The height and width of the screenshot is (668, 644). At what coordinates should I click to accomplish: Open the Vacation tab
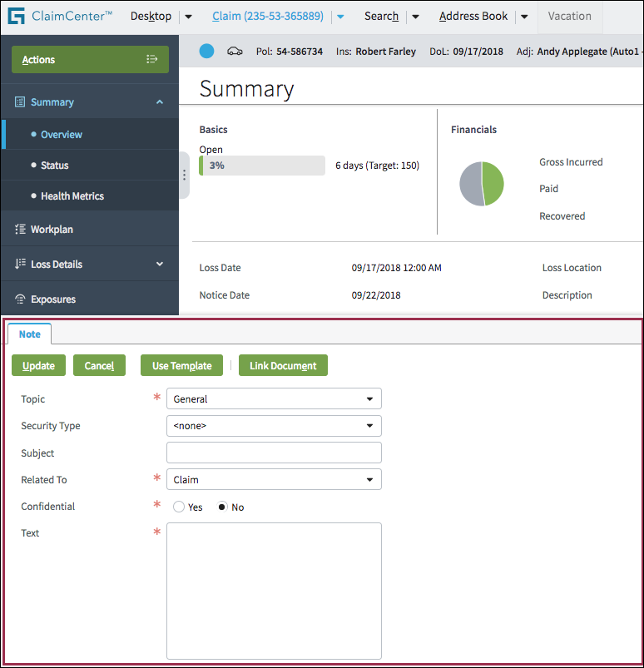[570, 17]
